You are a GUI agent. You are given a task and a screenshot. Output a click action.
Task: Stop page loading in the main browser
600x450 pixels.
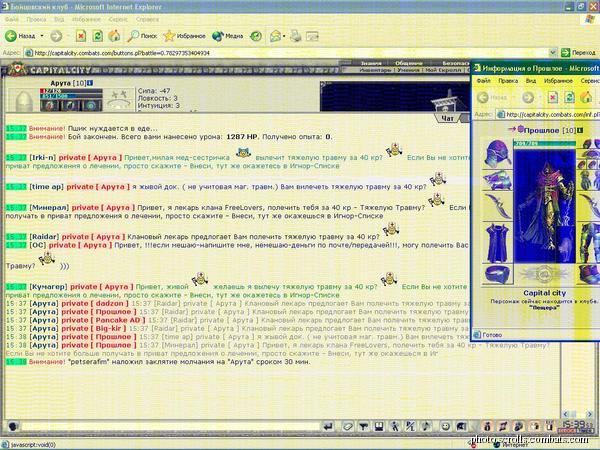[x=81, y=36]
